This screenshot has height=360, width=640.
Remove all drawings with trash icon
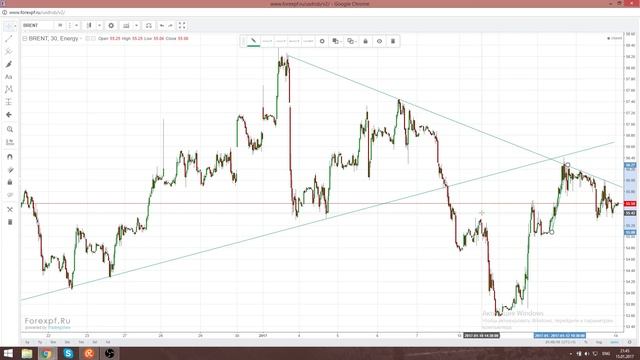tap(10, 222)
